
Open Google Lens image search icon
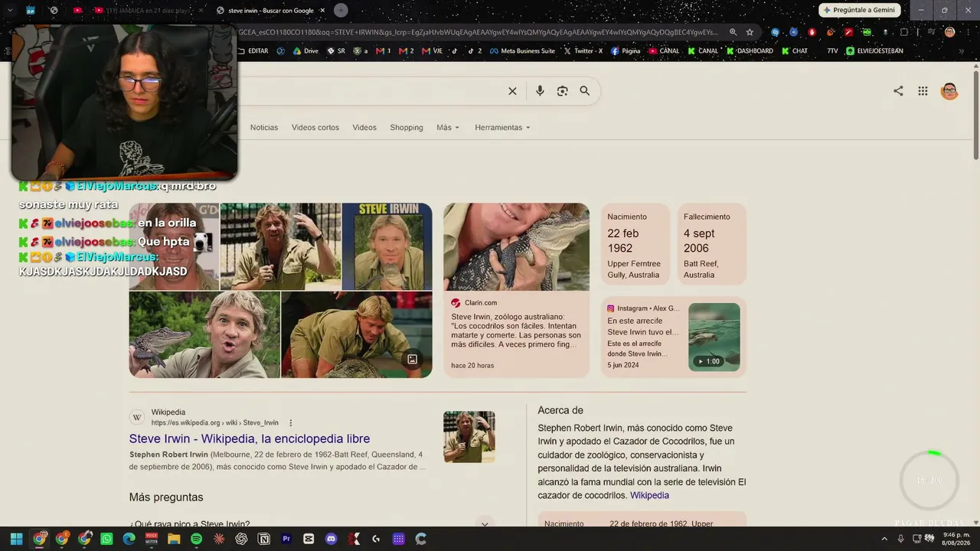[x=562, y=91]
